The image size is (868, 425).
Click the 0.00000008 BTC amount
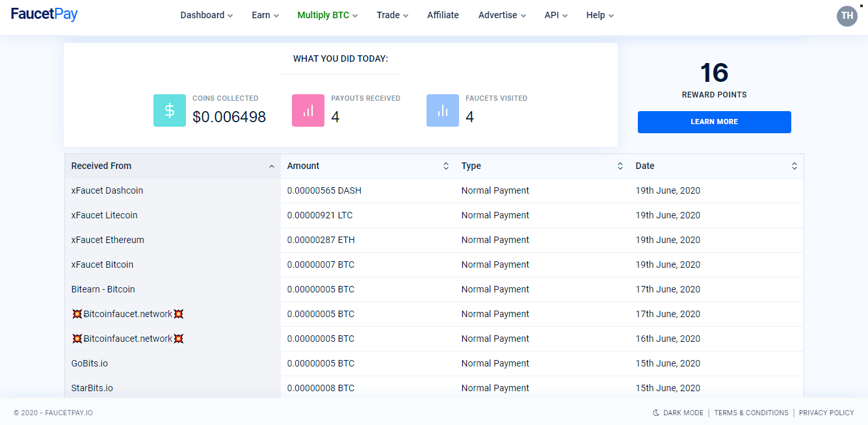click(321, 389)
